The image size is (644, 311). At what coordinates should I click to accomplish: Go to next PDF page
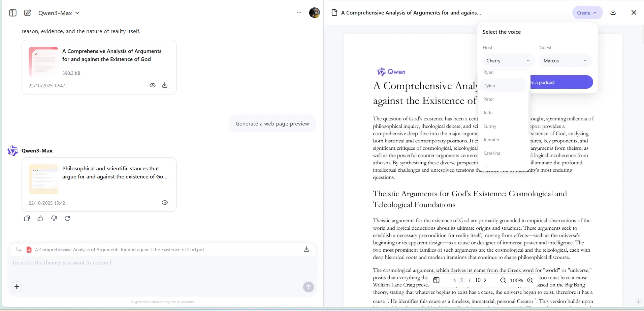(x=485, y=280)
